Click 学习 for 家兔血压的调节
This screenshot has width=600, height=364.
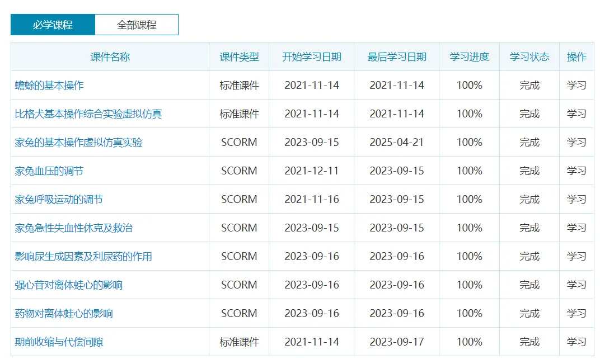coord(577,171)
